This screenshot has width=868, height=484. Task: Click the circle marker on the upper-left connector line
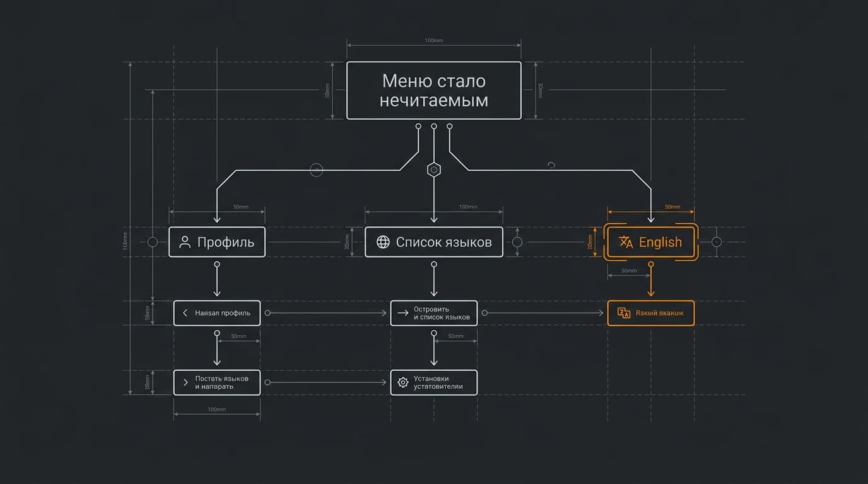[317, 170]
